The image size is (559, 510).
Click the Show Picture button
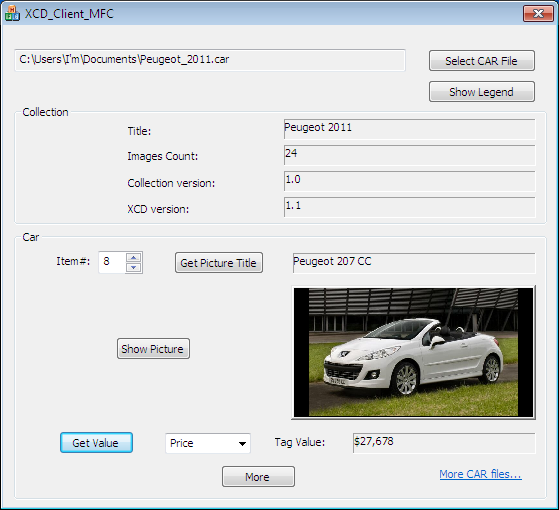coord(153,349)
